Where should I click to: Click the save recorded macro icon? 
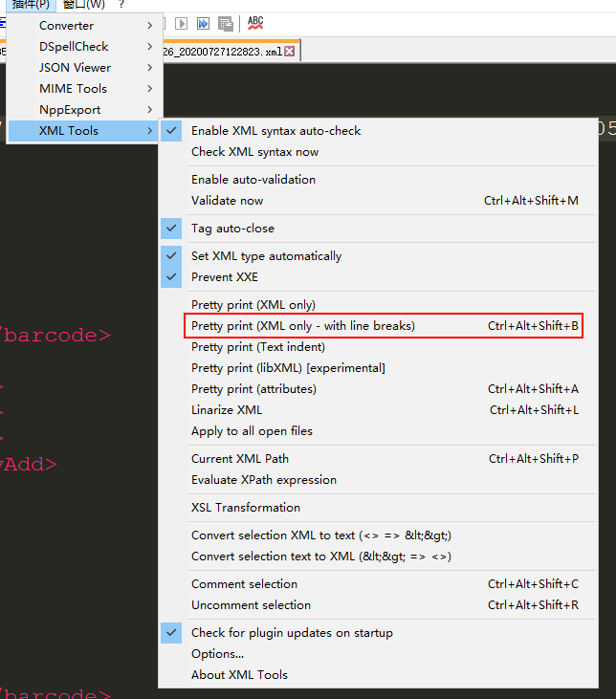[x=226, y=24]
